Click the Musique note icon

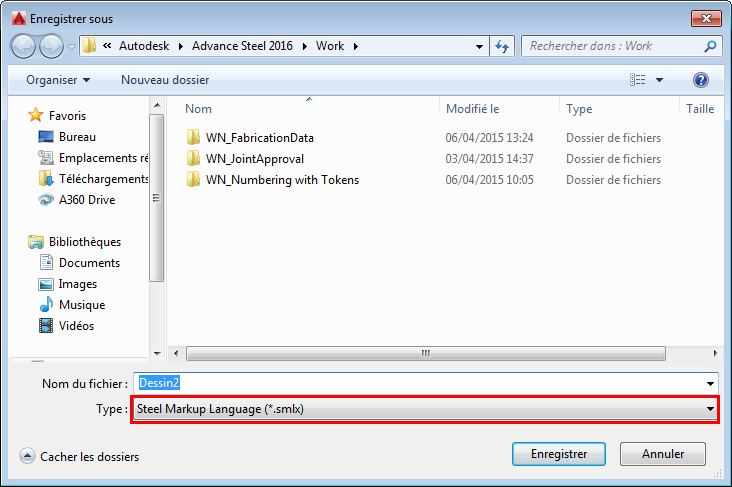pyautogui.click(x=46, y=304)
